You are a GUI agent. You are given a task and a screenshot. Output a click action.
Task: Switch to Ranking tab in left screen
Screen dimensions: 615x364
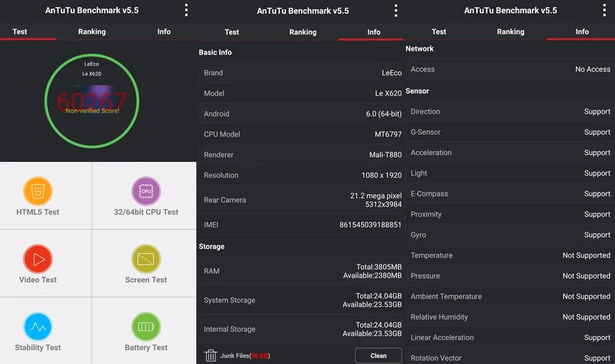point(92,32)
